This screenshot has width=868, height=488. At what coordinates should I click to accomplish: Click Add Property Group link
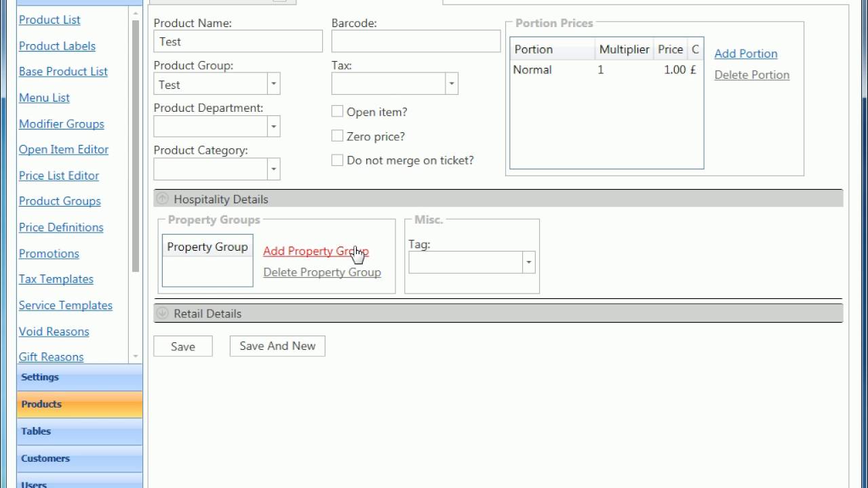(316, 251)
